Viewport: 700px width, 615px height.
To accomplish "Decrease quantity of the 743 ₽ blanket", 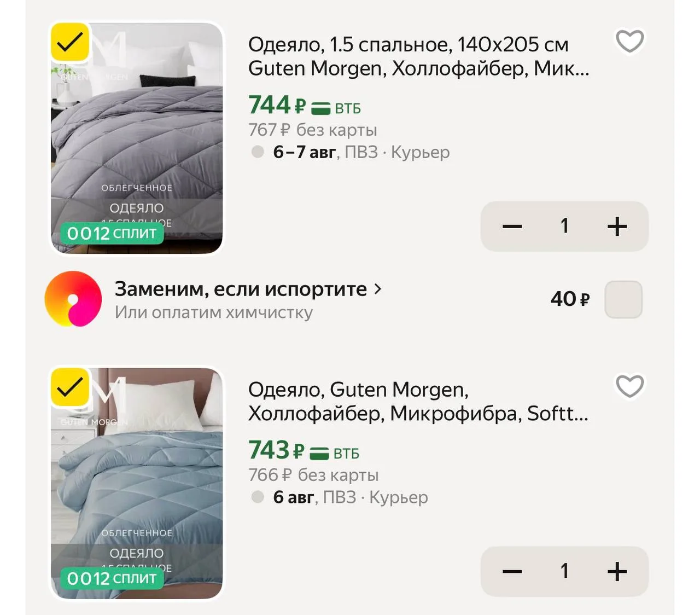I will 512,571.
